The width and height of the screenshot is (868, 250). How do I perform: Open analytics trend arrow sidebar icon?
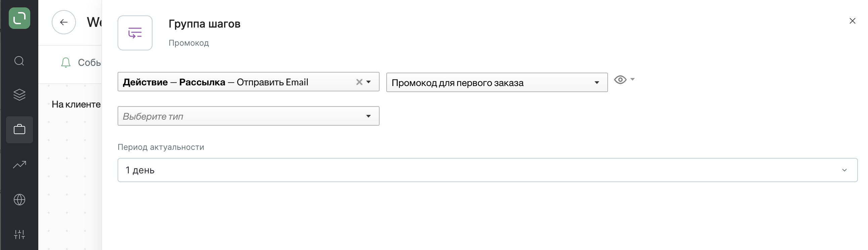coord(19,164)
